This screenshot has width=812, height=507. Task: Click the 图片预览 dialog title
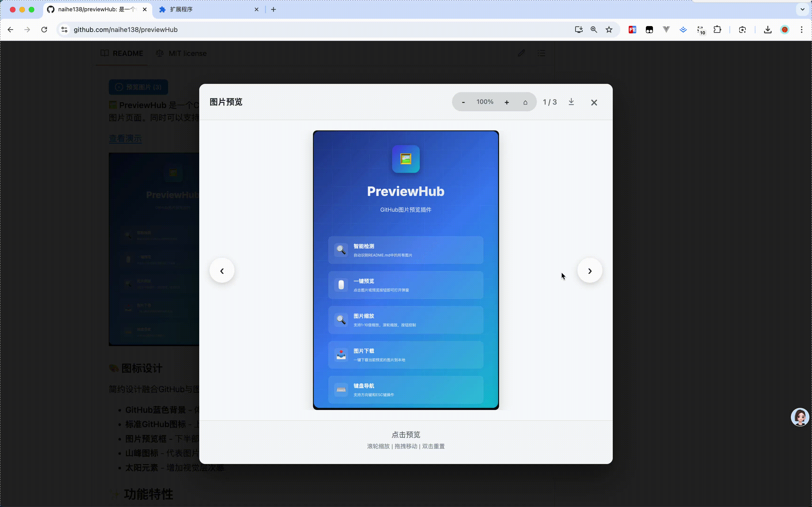tap(226, 102)
